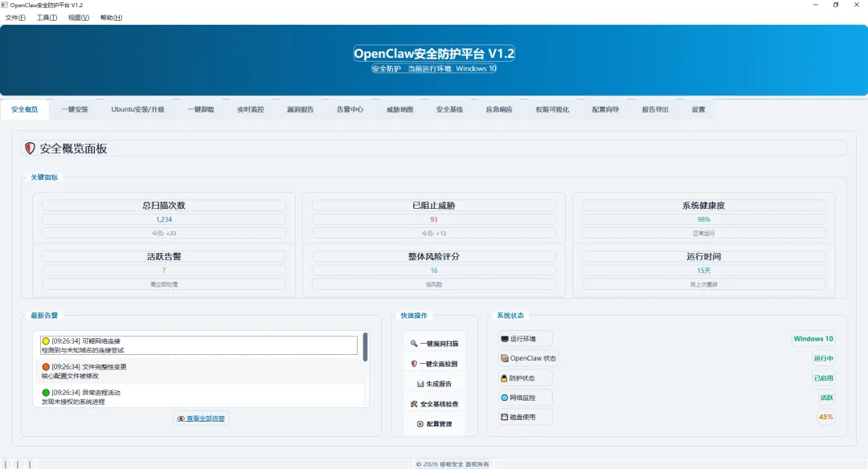The height and width of the screenshot is (469, 868).
Task: Select the 安全概览 tab
Action: (25, 109)
